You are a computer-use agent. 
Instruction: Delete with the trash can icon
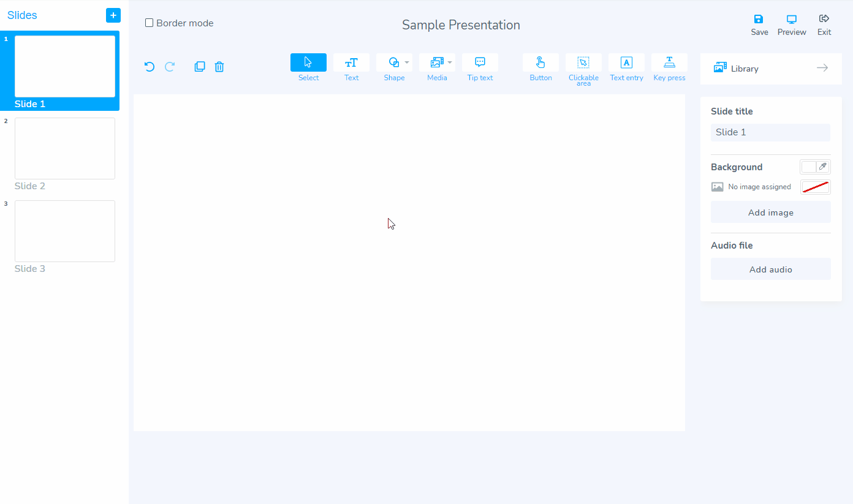(219, 67)
